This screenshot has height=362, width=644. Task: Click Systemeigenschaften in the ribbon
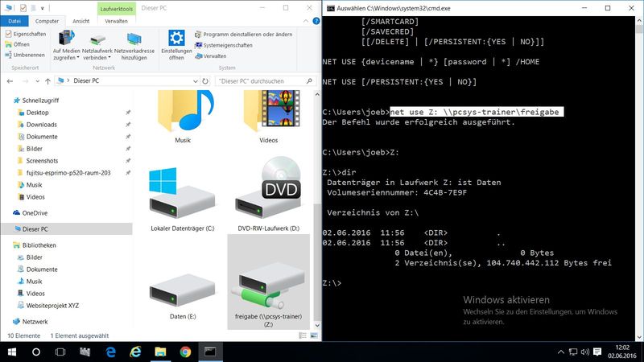click(228, 45)
